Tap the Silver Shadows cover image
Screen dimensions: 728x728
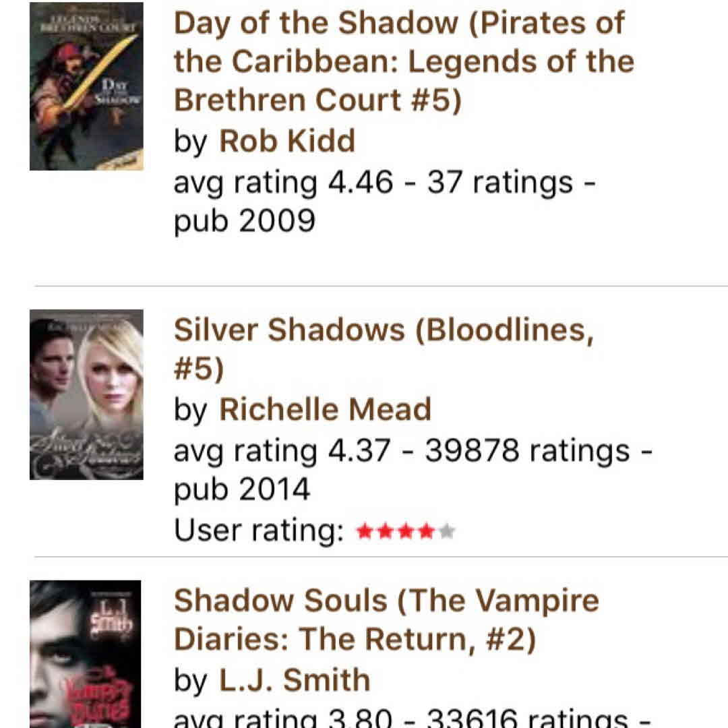point(86,394)
